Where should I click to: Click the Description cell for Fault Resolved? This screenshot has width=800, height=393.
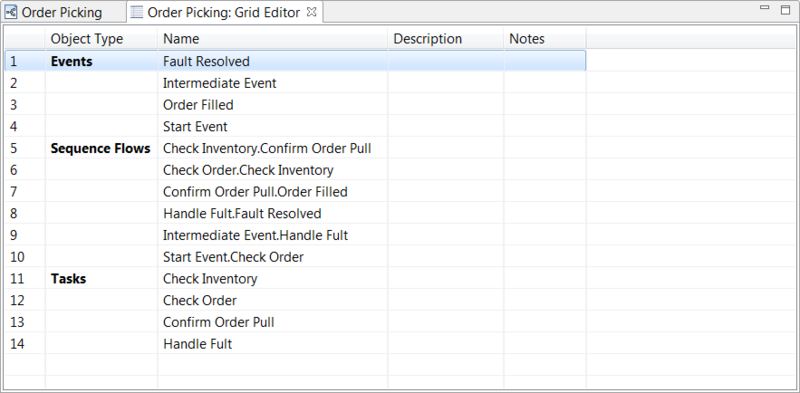click(446, 61)
